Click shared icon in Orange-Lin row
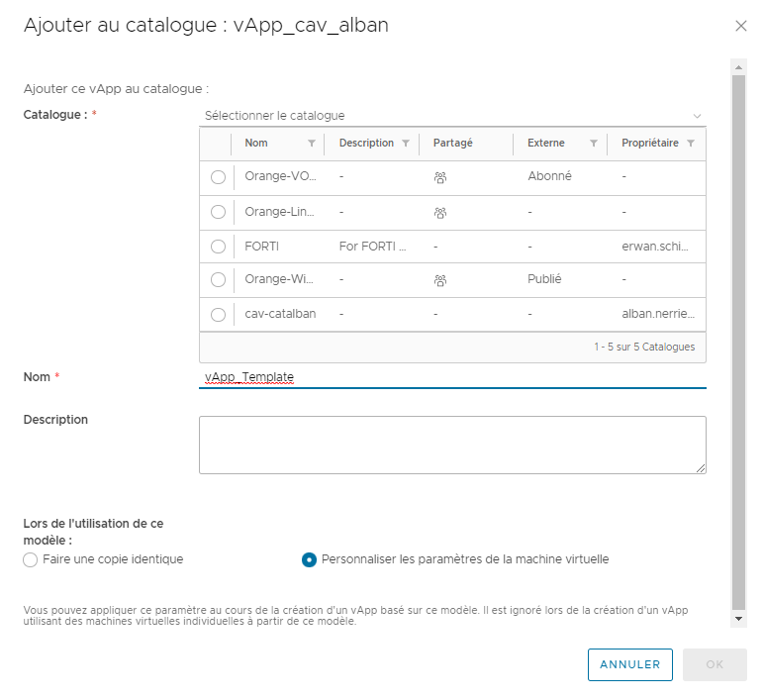Image resolution: width=763 pixels, height=700 pixels. 440,213
